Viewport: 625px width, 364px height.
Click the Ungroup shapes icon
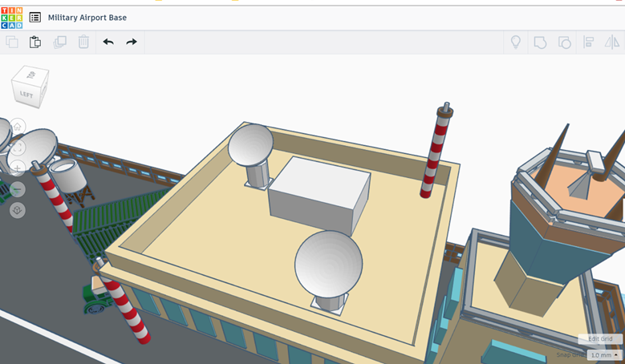(x=564, y=42)
